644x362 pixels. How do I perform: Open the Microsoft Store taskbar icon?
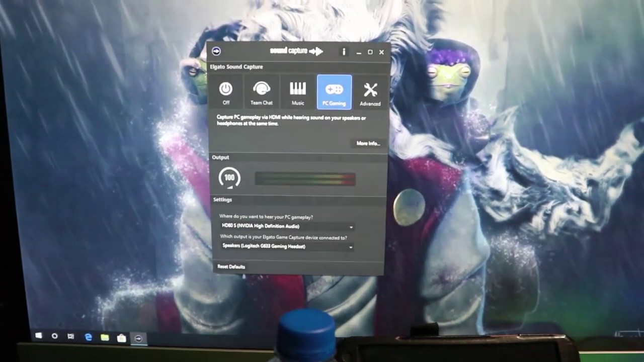[x=121, y=338]
